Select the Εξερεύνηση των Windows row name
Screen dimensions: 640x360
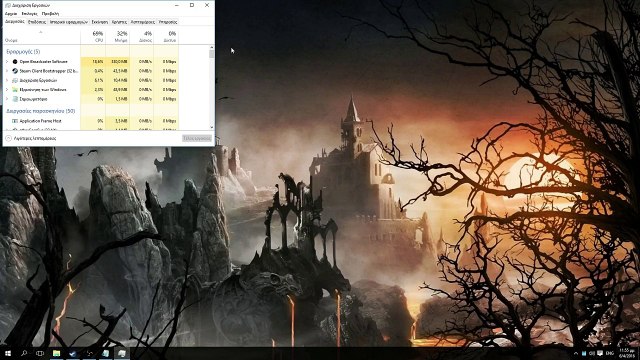tap(43, 89)
